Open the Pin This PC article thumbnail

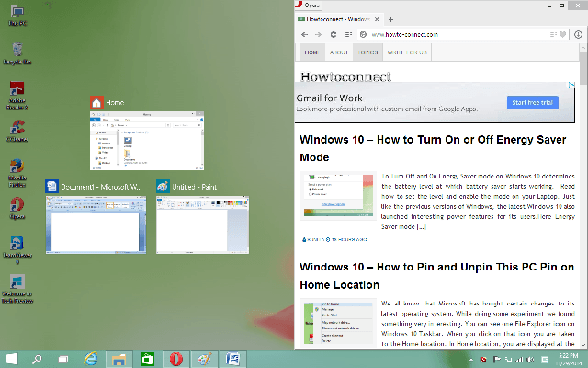[338, 322]
